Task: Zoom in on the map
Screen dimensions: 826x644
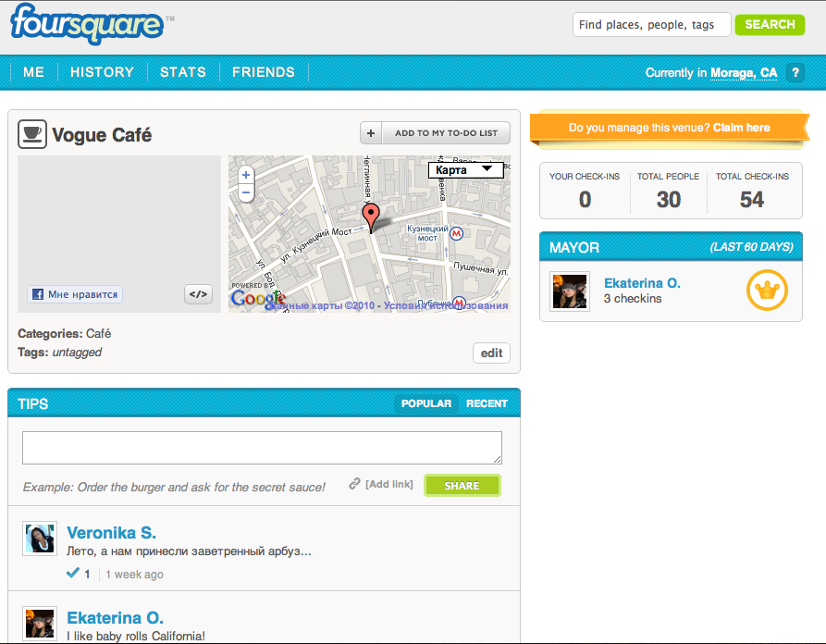Action: [246, 175]
